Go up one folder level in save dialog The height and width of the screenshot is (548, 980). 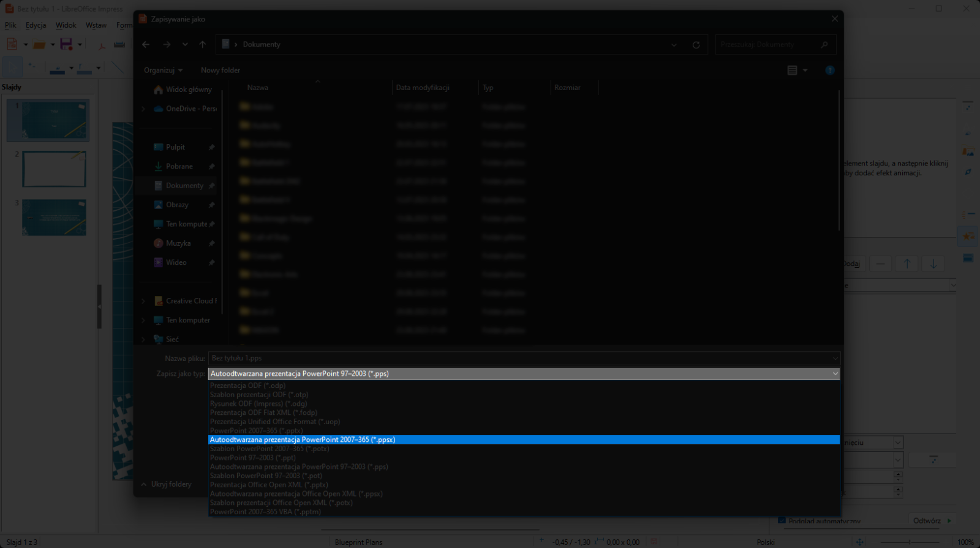203,44
